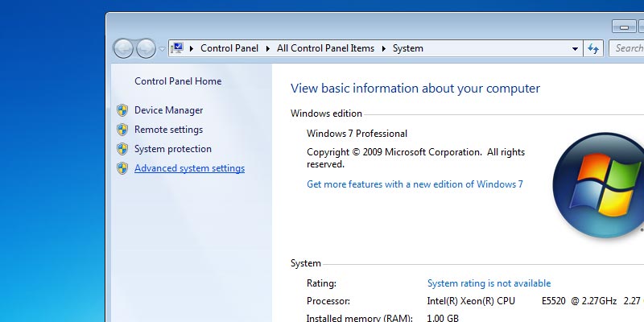Click the Back navigation arrow button
The width and height of the screenshot is (644, 322).
tap(123, 49)
